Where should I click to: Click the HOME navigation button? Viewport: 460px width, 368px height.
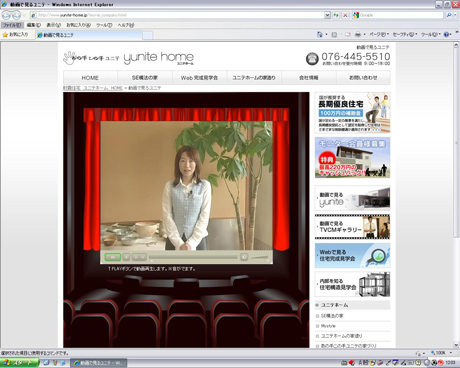pos(90,78)
